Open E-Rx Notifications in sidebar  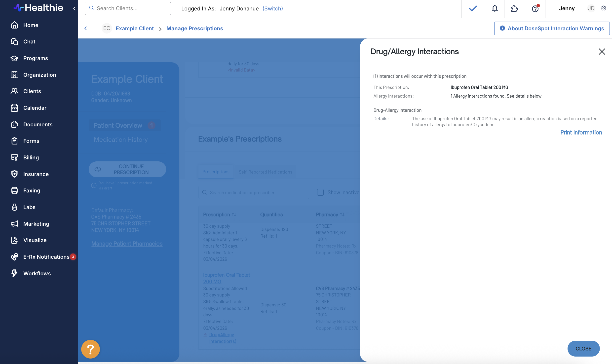coord(46,257)
